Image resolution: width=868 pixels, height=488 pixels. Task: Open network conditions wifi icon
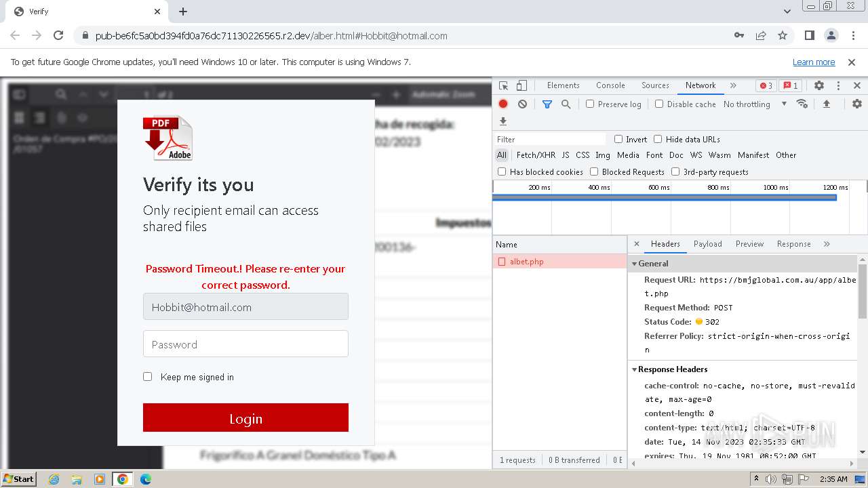point(802,104)
